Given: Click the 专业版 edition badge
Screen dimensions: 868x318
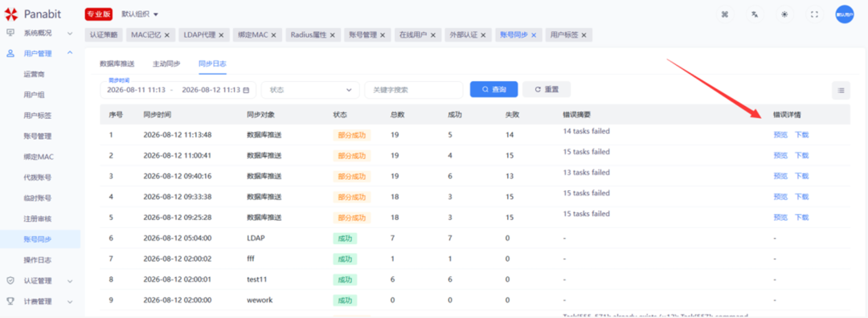Looking at the screenshot, I should [x=99, y=14].
